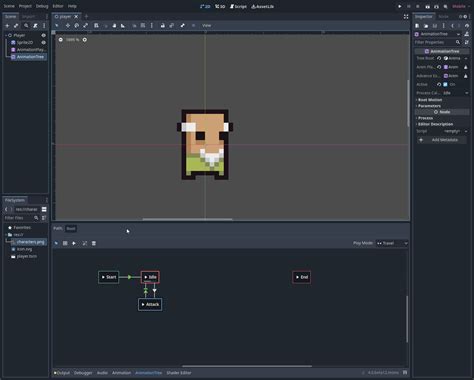This screenshot has width=474, height=380.
Task: Click the sort files icon in FileSystem dock
Action: click(44, 218)
